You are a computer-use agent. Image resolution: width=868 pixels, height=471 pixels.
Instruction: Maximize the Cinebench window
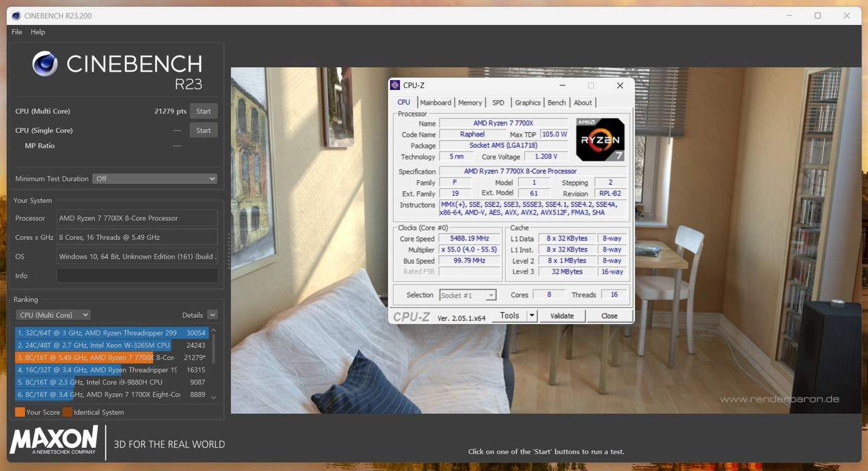pyautogui.click(x=818, y=16)
